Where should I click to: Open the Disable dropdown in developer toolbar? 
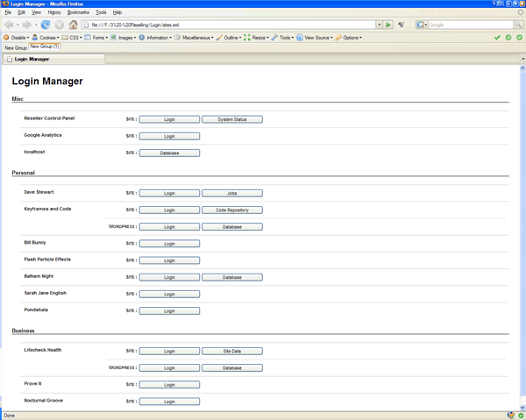coord(17,38)
